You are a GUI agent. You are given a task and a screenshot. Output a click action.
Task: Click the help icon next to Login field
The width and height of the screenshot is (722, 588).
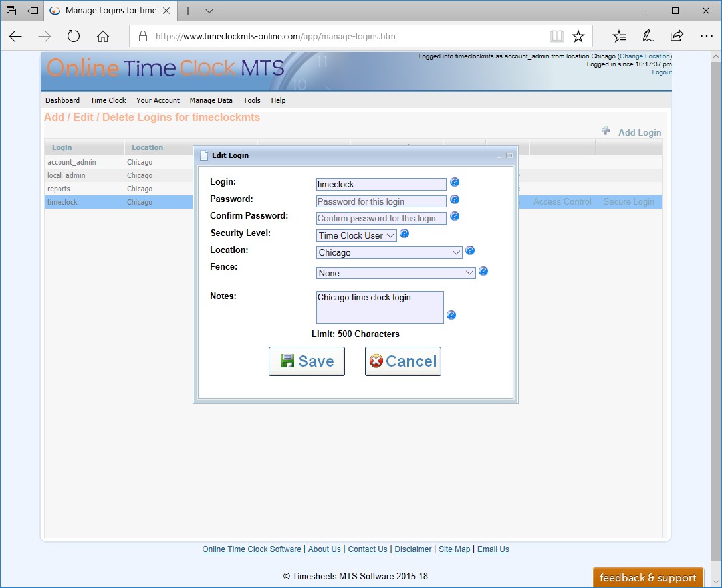455,182
